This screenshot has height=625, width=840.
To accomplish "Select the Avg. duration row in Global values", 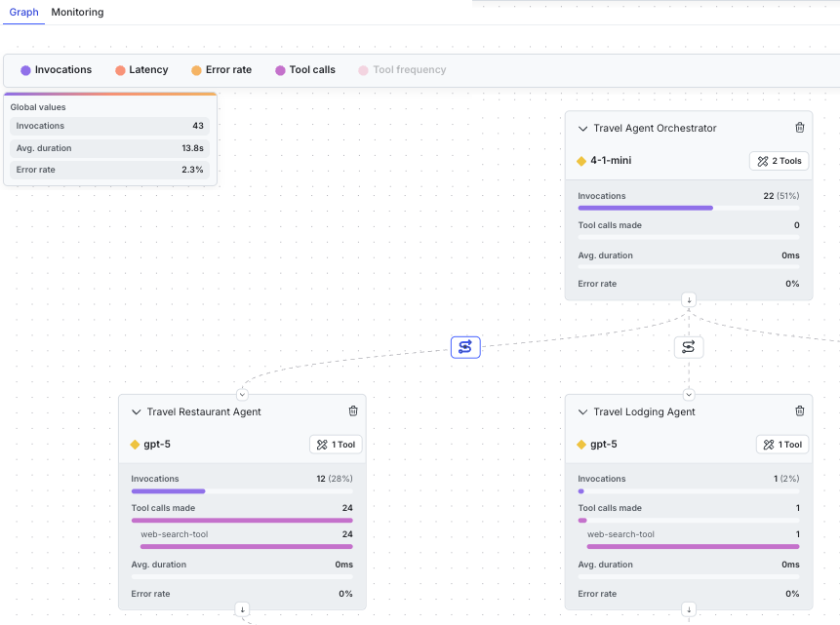I will pyautogui.click(x=109, y=147).
